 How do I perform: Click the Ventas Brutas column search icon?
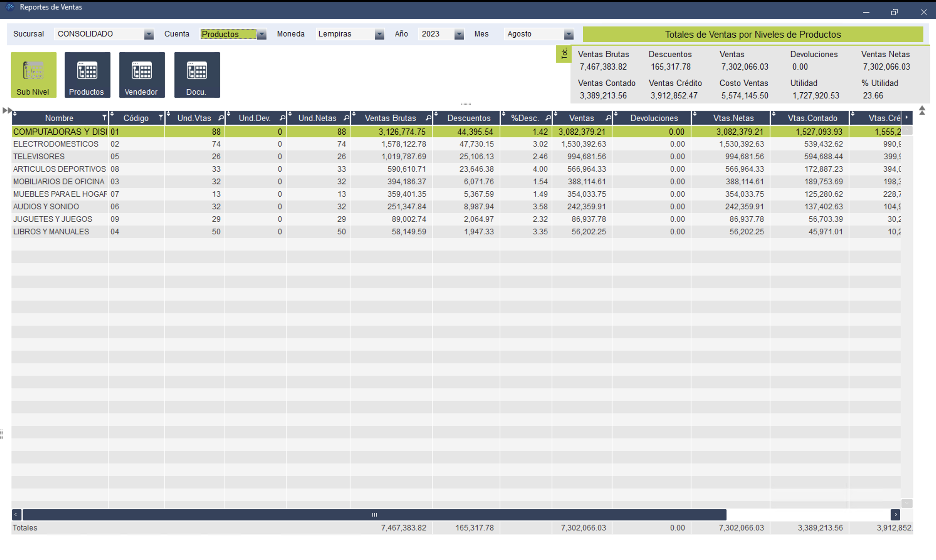428,118
